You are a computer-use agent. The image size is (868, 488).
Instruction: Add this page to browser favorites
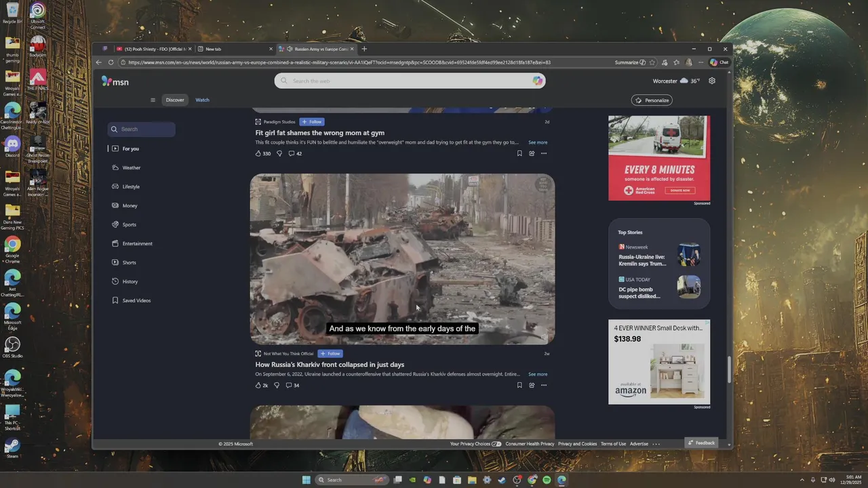coord(652,62)
